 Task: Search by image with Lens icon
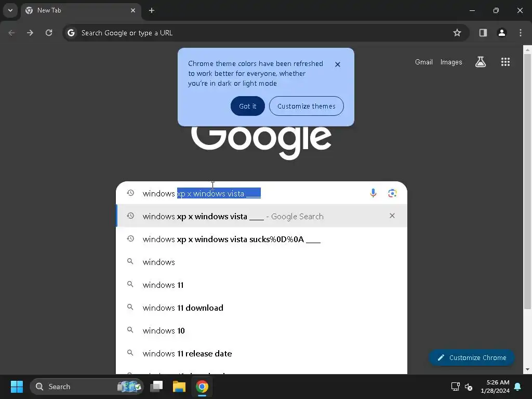coord(392,193)
